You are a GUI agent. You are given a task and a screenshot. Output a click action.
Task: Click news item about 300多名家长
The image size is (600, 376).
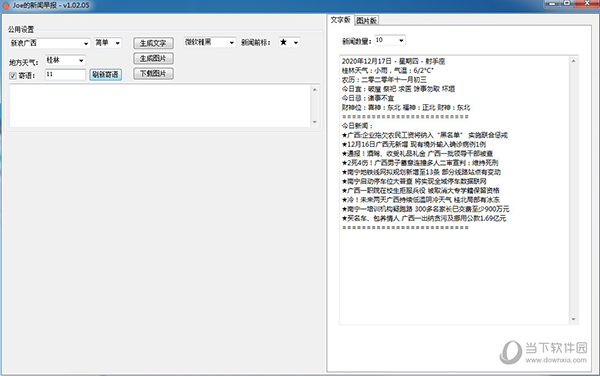426,209
